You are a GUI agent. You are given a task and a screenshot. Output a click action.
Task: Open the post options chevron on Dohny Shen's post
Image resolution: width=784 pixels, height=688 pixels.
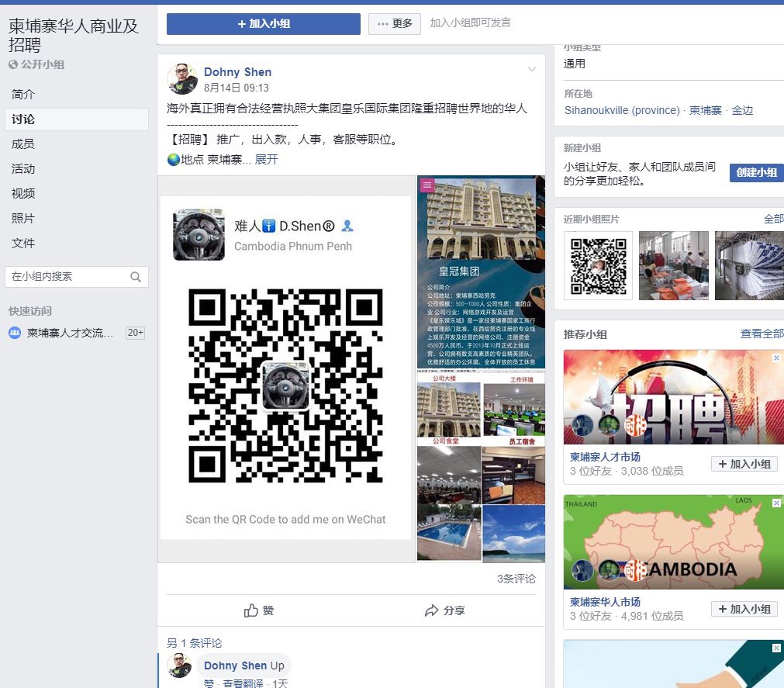click(x=532, y=69)
